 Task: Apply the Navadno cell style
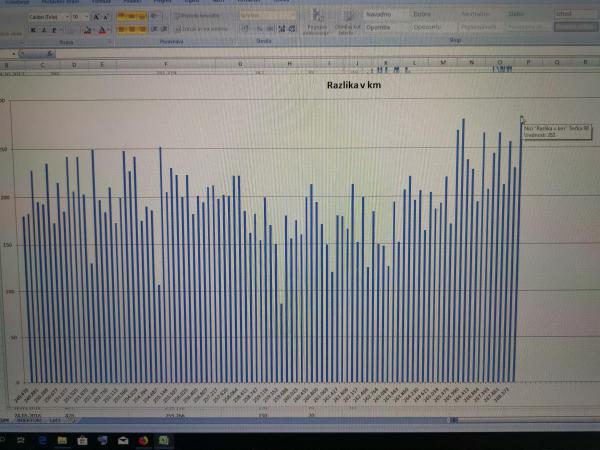pos(379,15)
